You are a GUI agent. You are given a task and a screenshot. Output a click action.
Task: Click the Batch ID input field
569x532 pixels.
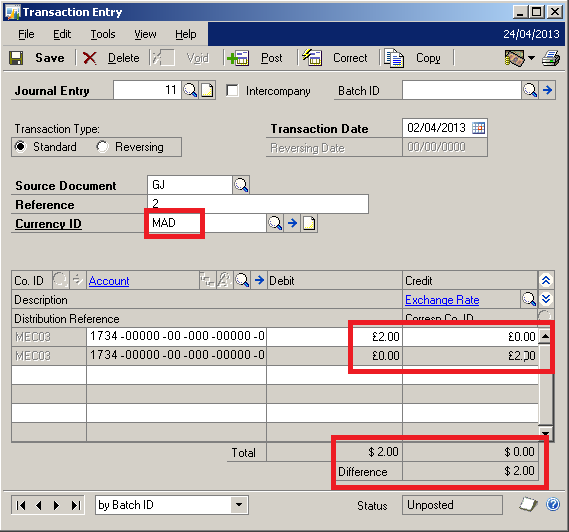(x=461, y=90)
